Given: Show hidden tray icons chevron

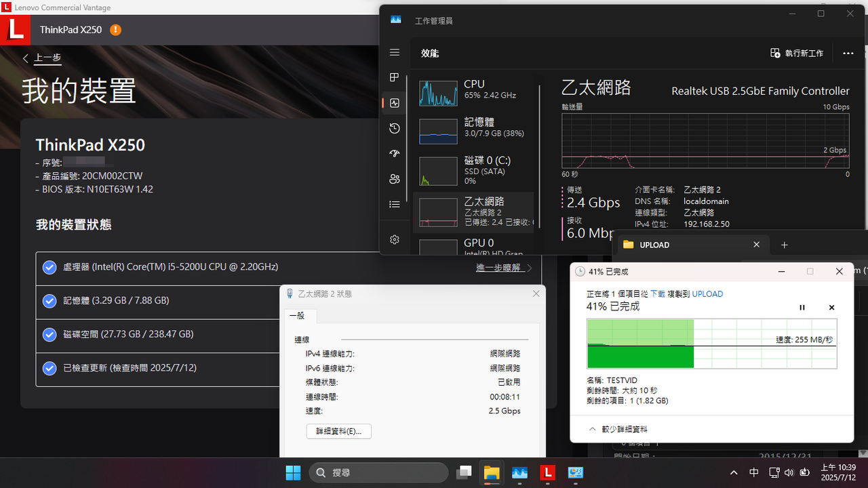Looking at the screenshot, I should [x=734, y=472].
